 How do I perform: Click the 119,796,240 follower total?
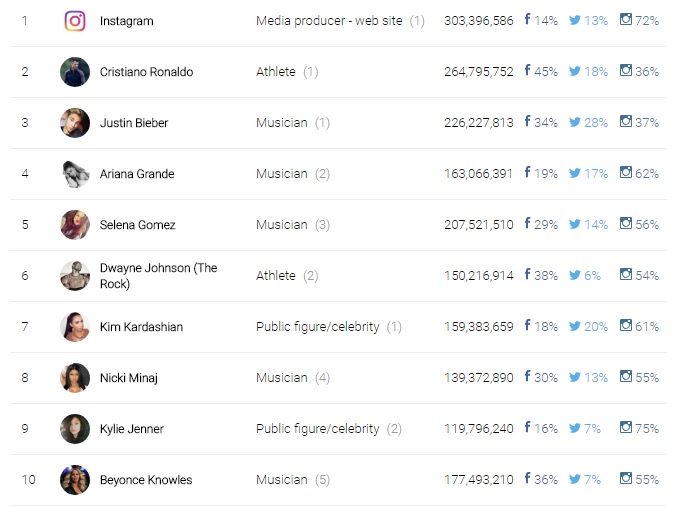click(x=479, y=429)
